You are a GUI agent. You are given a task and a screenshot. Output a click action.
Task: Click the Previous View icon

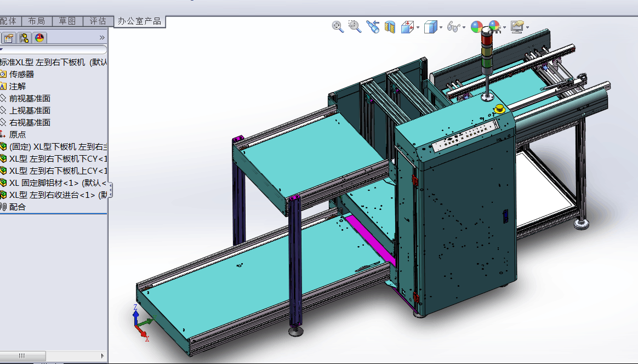pyautogui.click(x=373, y=27)
